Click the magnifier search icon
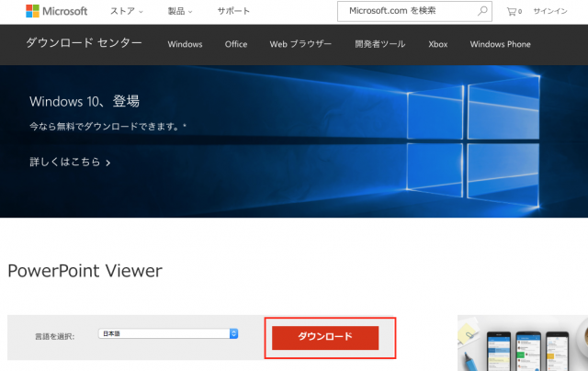Viewport: 588px width, 371px height. pyautogui.click(x=483, y=12)
